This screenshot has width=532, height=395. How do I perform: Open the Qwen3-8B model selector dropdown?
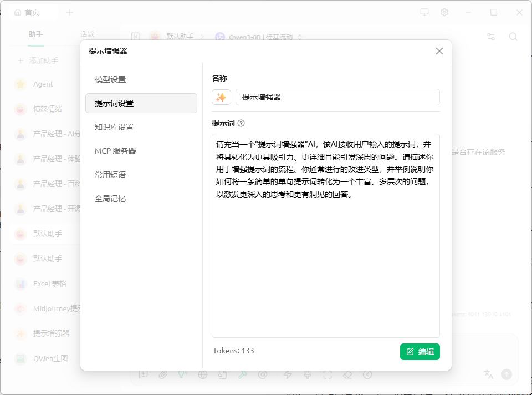259,37
